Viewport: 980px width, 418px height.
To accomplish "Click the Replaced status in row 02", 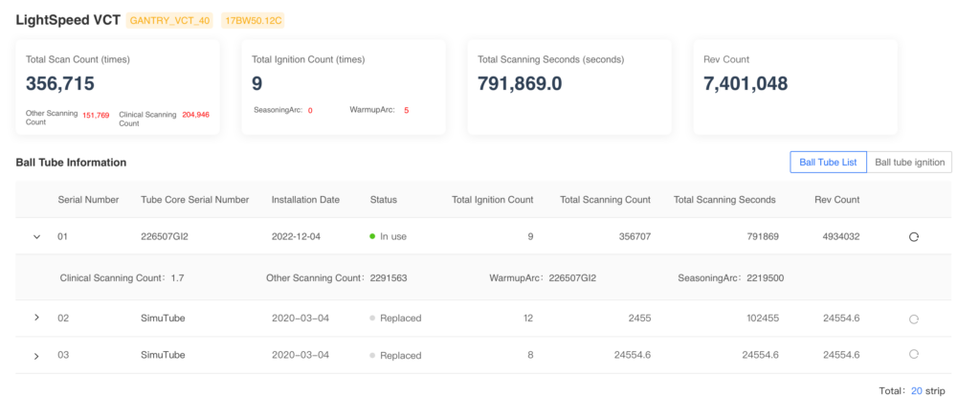I will point(395,318).
